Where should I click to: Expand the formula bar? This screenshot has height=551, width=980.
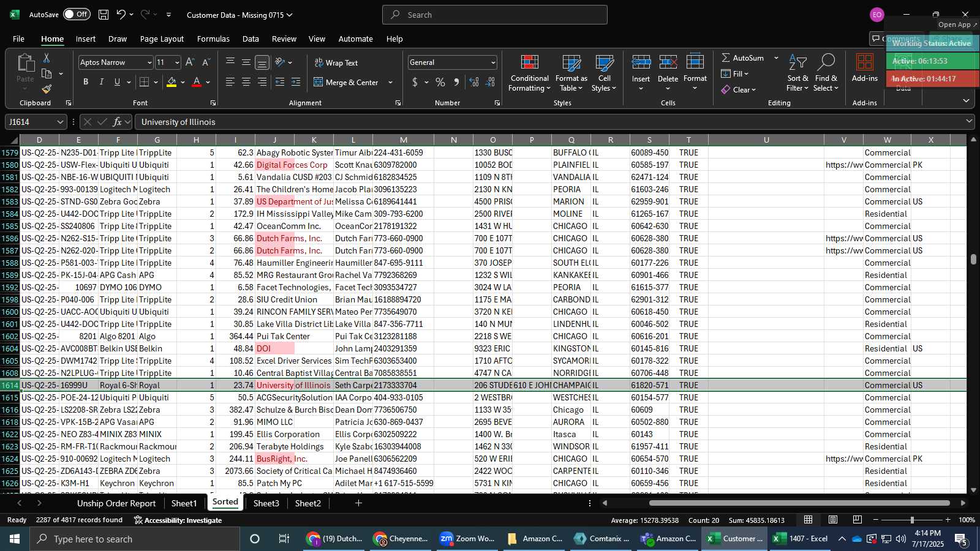[969, 122]
